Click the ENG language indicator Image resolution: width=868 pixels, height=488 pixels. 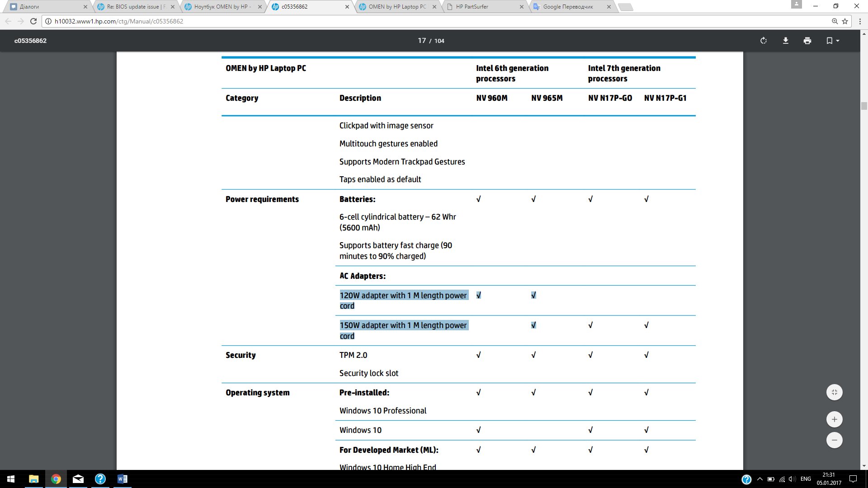click(806, 479)
